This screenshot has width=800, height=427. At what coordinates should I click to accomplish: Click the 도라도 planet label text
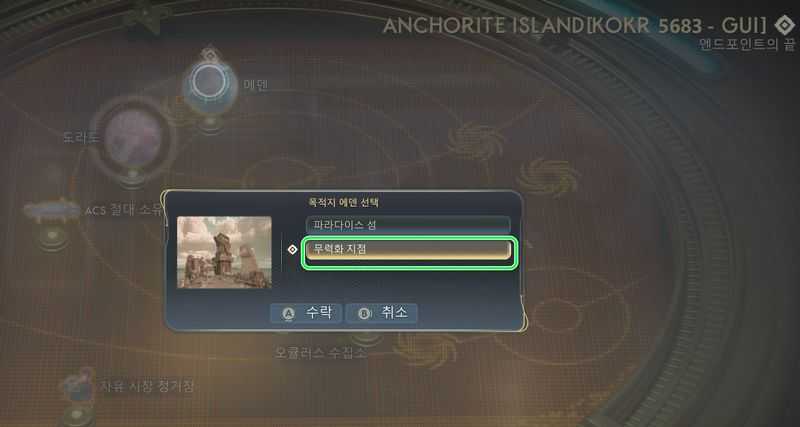[x=80, y=137]
